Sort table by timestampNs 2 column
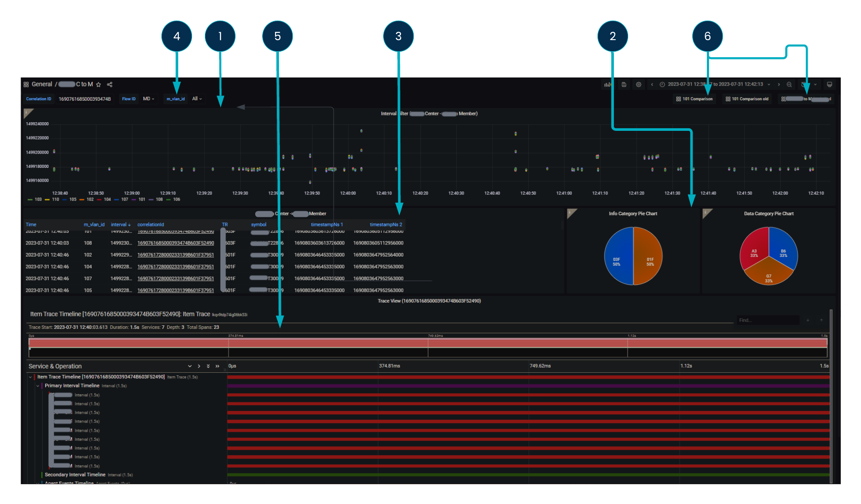 click(386, 225)
